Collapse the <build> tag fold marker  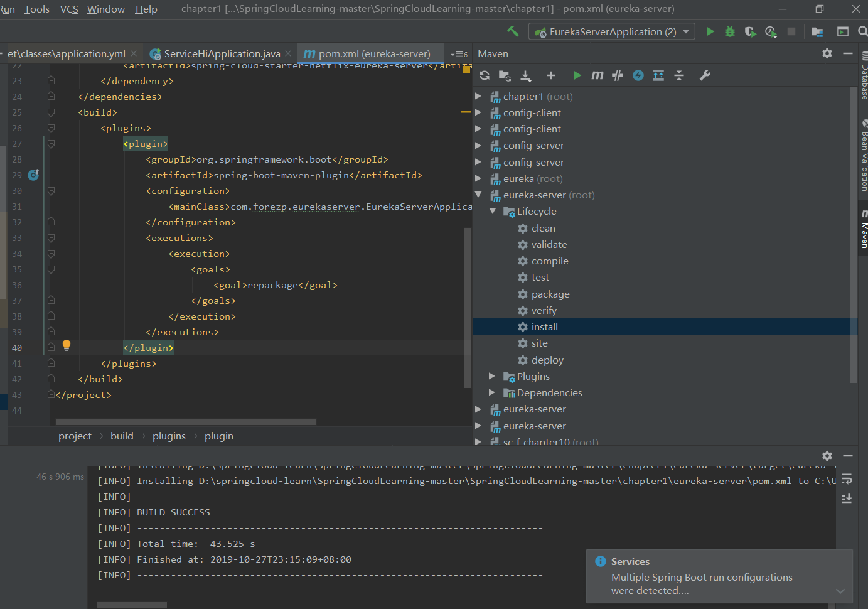point(51,112)
